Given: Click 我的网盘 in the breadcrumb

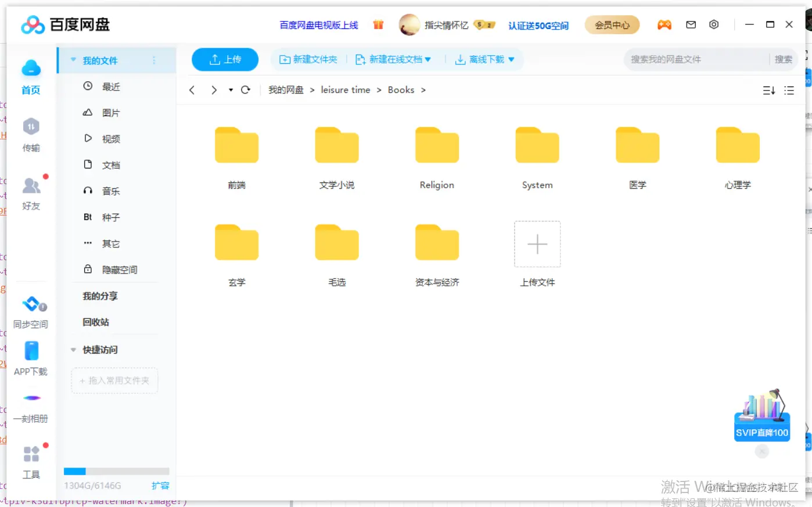Looking at the screenshot, I should point(286,90).
